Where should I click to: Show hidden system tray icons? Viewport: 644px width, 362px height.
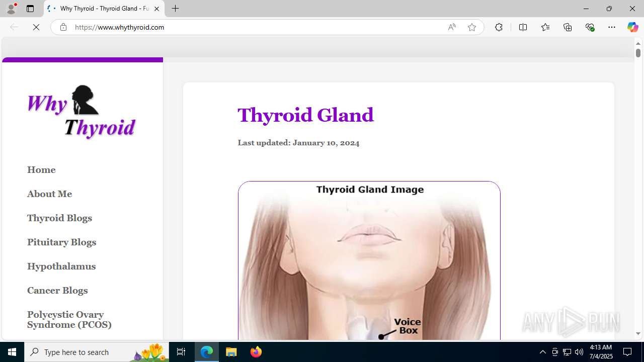[542, 352]
